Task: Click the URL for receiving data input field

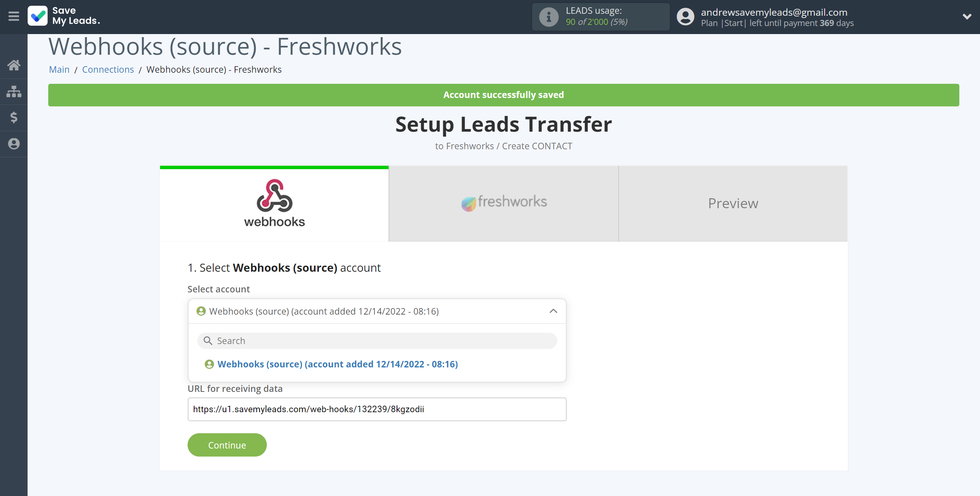Action: click(x=377, y=409)
